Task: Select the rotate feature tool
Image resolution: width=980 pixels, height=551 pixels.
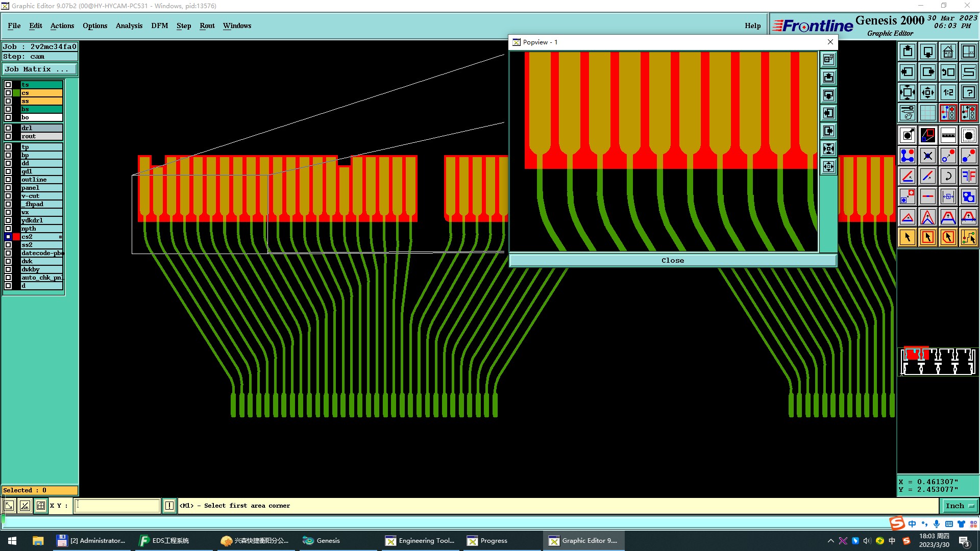Action: coord(948,176)
